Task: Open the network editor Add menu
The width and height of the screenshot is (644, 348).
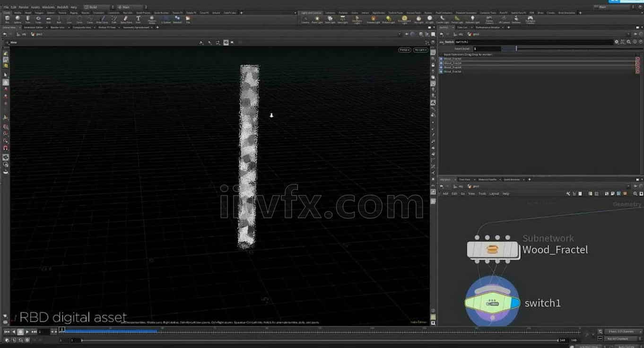Action: [x=445, y=194]
